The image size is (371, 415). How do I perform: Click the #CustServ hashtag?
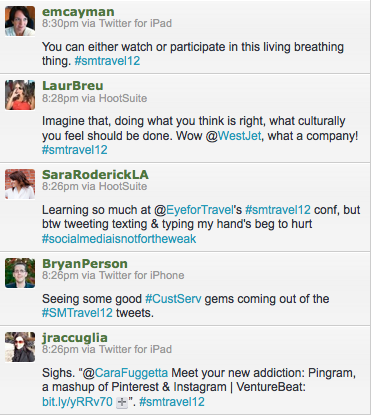click(173, 299)
